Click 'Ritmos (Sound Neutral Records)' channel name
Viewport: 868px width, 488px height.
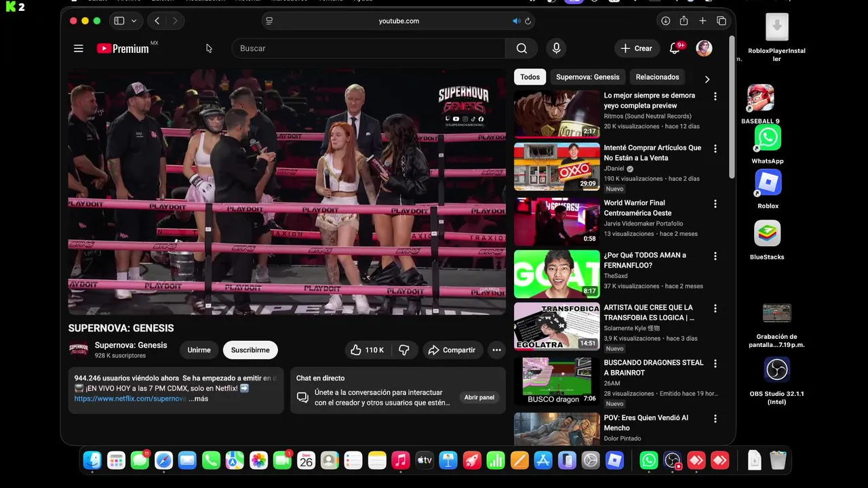click(648, 116)
